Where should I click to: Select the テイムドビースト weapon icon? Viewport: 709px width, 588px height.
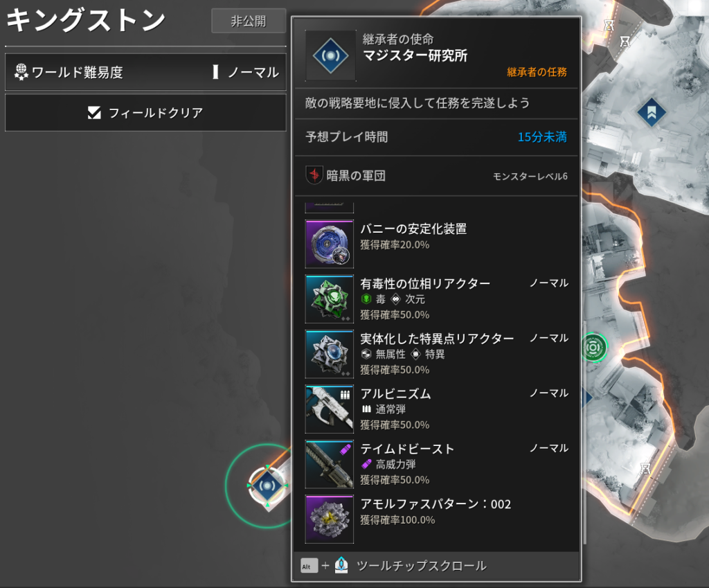tap(329, 465)
